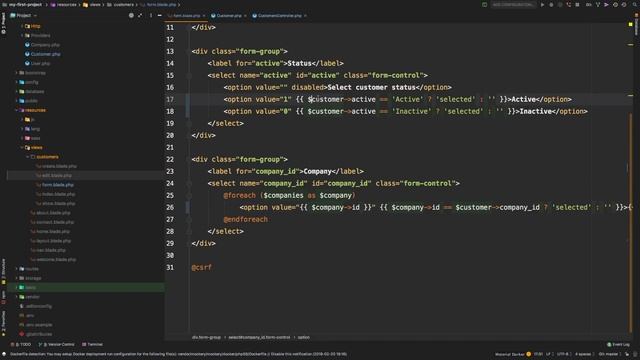Hide the Project panel with minus icon
The height and width of the screenshot is (360, 640).
pyautogui.click(x=160, y=16)
